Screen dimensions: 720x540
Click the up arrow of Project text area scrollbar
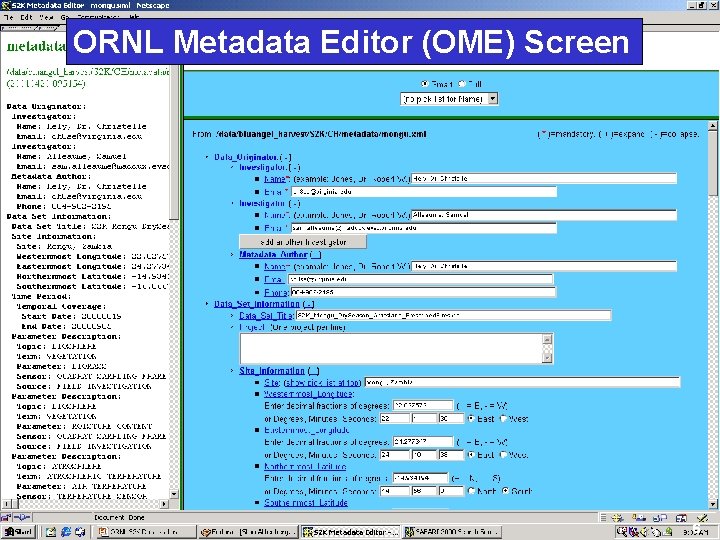[x=547, y=339]
